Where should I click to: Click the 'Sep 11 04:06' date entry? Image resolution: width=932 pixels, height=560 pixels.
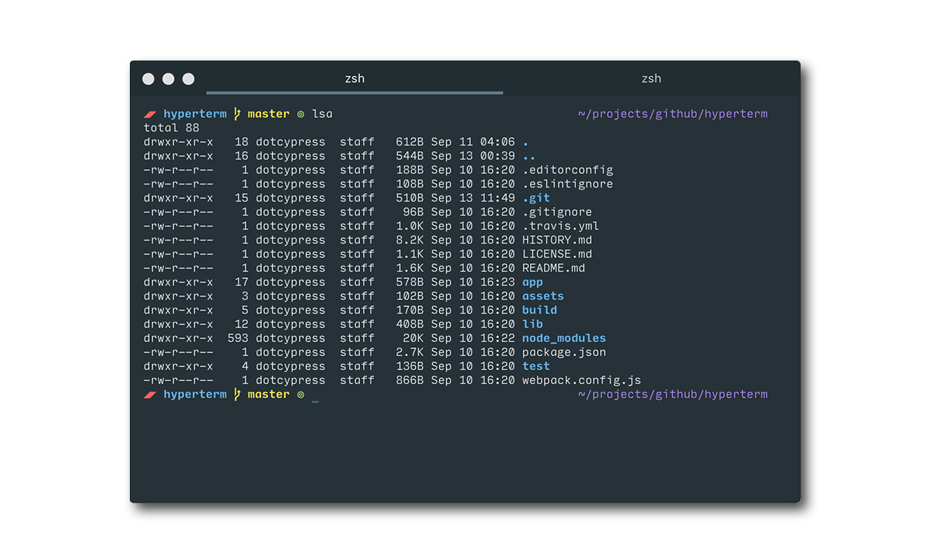(x=473, y=142)
